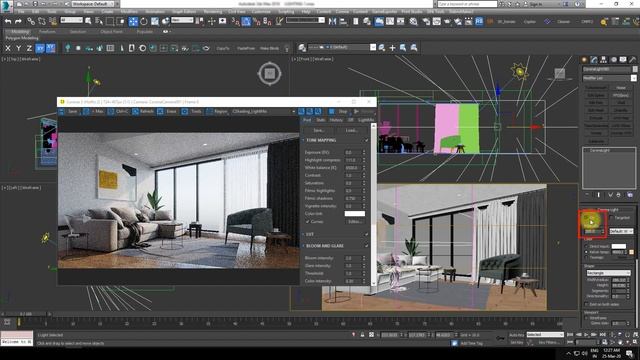This screenshot has width=640, height=360.
Task: Click the Mirror tool icon
Action: pyautogui.click(x=333, y=21)
